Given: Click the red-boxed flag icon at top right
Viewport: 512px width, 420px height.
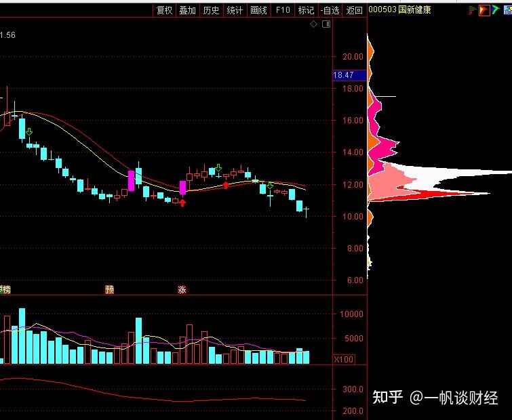Looking at the screenshot, I should [484, 10].
